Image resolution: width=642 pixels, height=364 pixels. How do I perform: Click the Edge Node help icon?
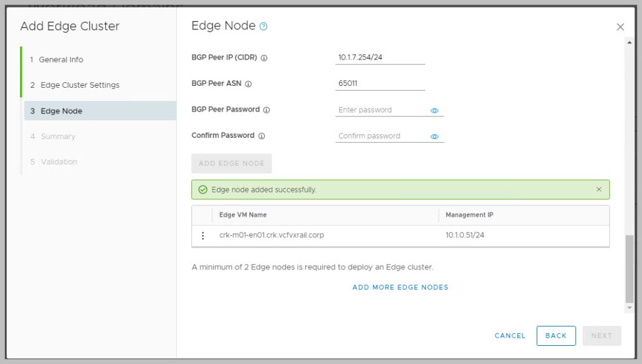[x=264, y=26]
